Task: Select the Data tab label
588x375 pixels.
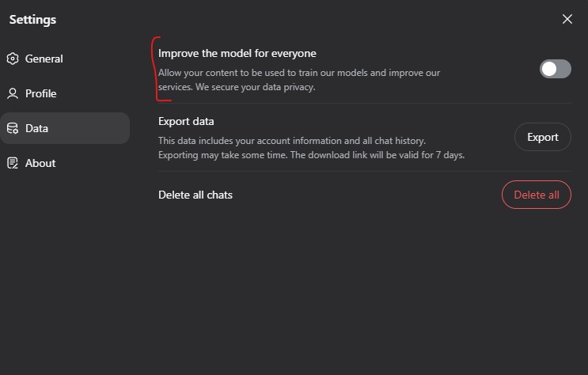Action: pos(36,128)
